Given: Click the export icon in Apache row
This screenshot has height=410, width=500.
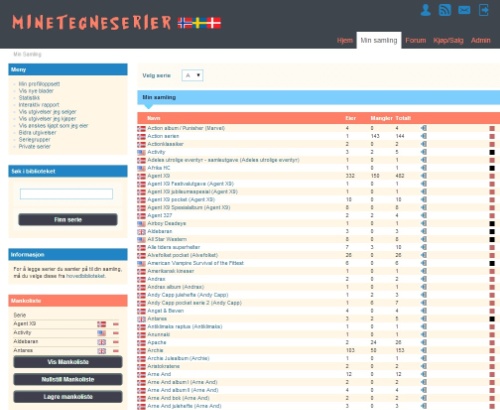Looking at the screenshot, I should (424, 342).
